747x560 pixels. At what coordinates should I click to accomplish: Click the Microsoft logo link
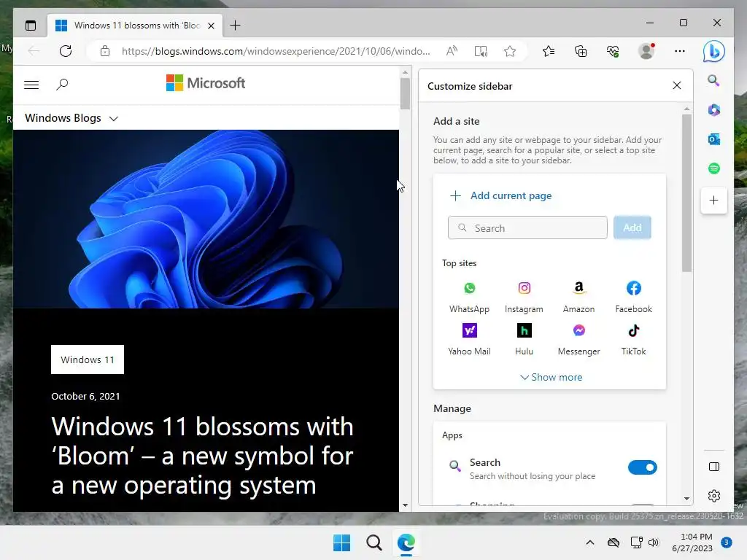pyautogui.click(x=205, y=83)
